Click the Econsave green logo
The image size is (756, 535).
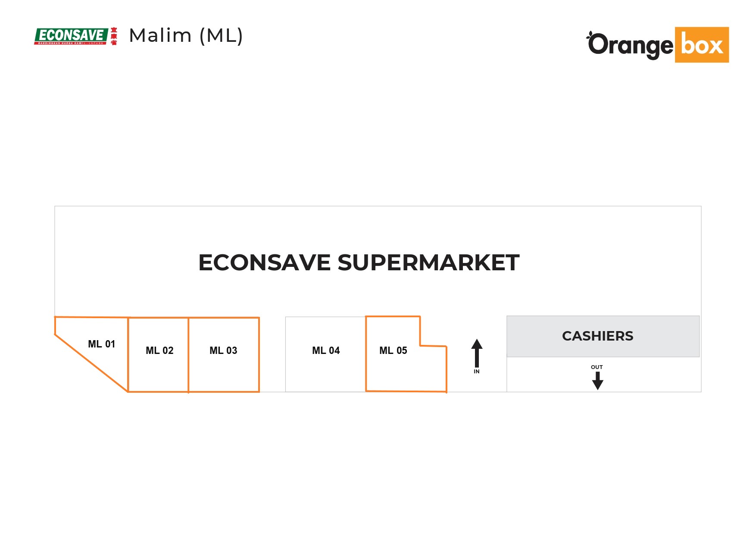click(x=71, y=34)
